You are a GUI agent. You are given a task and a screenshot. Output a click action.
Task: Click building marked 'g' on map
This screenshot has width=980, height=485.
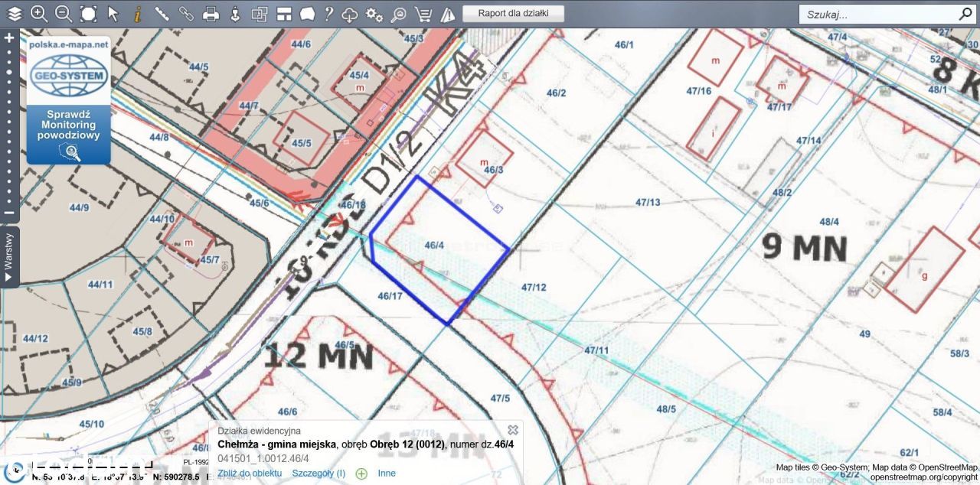point(926,269)
